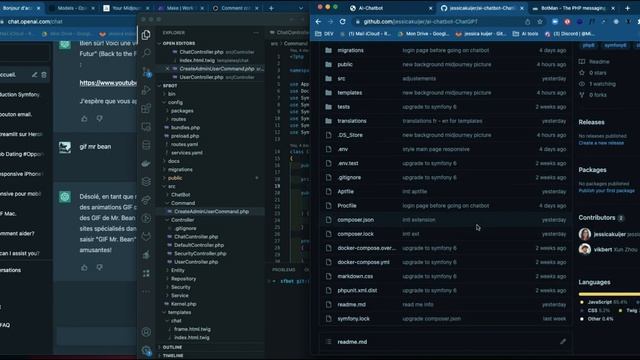This screenshot has height=360, width=640.
Task: Open a new tab in ChatGPT browser window
Action: pos(271,8)
